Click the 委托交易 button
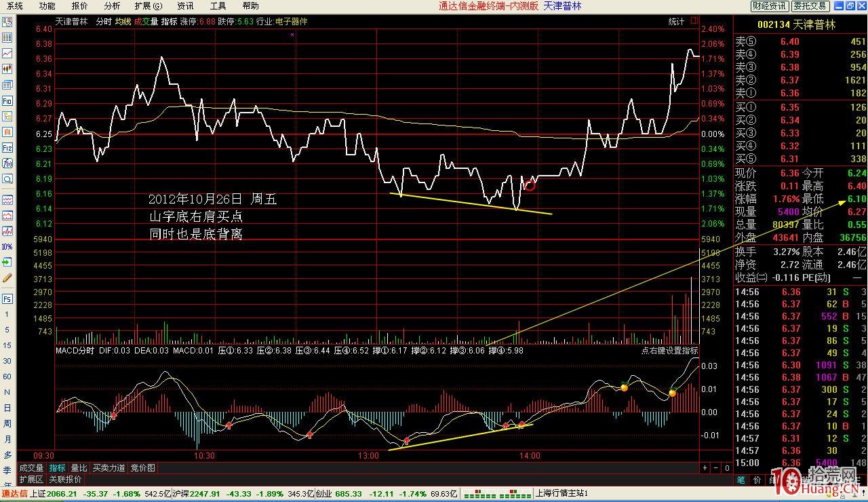Image resolution: width=868 pixels, height=502 pixels. (x=810, y=6)
